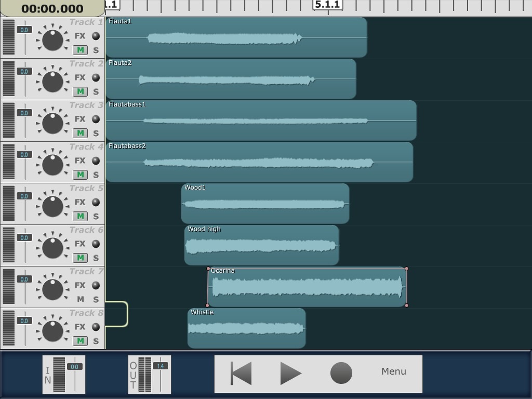Open FX panel for Track 5
This screenshot has height=399, width=532.
point(79,202)
